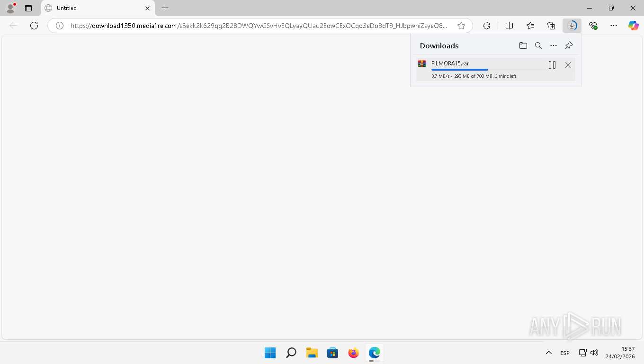Cancel the FILMORA15.rar download
Image resolution: width=644 pixels, height=364 pixels.
(568, 65)
